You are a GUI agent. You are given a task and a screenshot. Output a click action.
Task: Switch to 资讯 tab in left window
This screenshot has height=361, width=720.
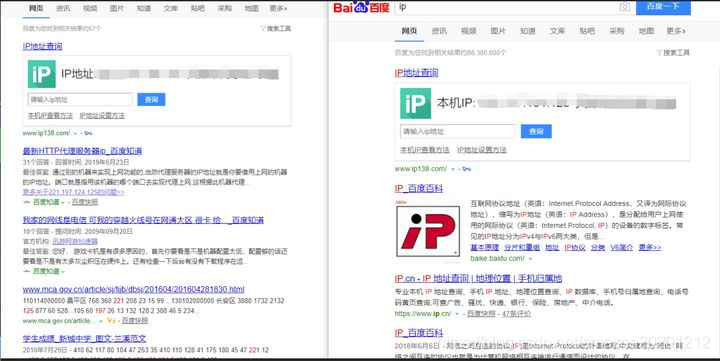click(63, 8)
